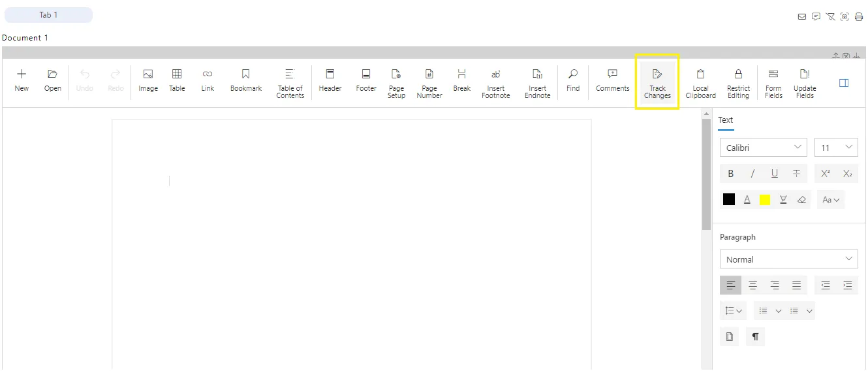Viewport: 868px width, 371px height.
Task: Insert a Table of Contents
Action: click(290, 84)
